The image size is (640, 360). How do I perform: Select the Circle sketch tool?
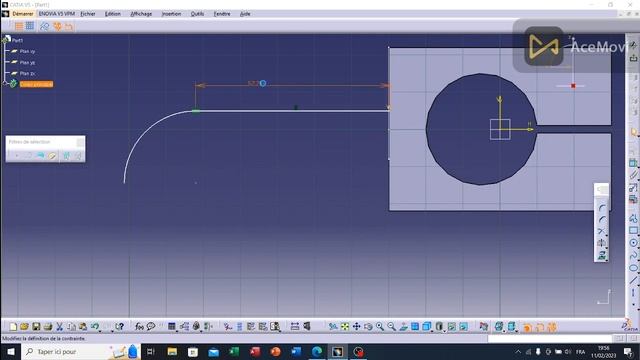633,243
